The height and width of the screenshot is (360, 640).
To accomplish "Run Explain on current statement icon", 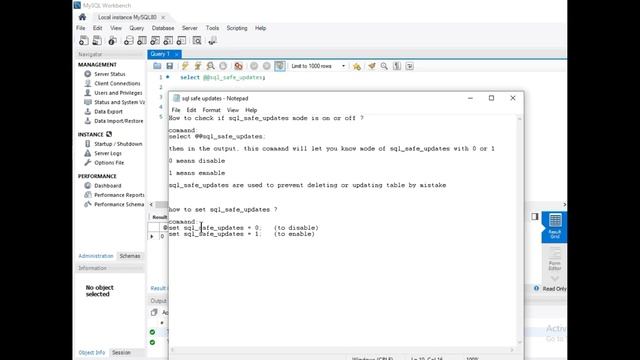I will 210,66.
